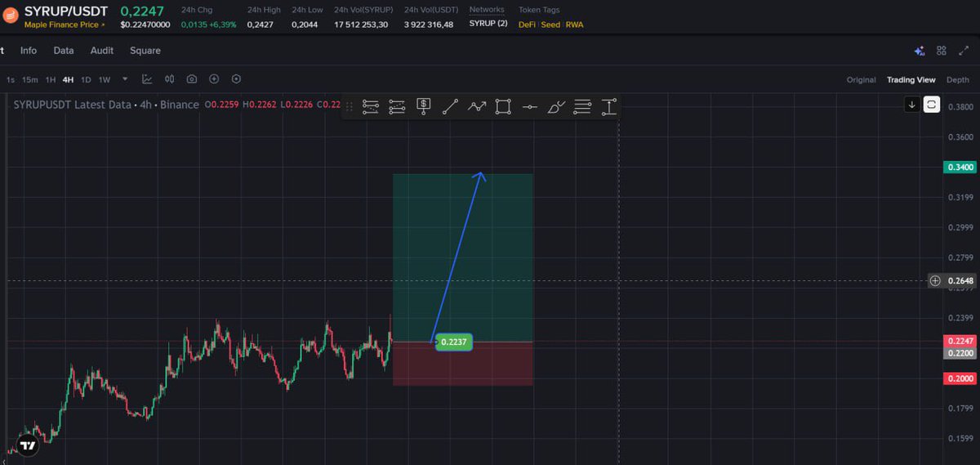Click the 0.2648 crosshair price label

[960, 281]
